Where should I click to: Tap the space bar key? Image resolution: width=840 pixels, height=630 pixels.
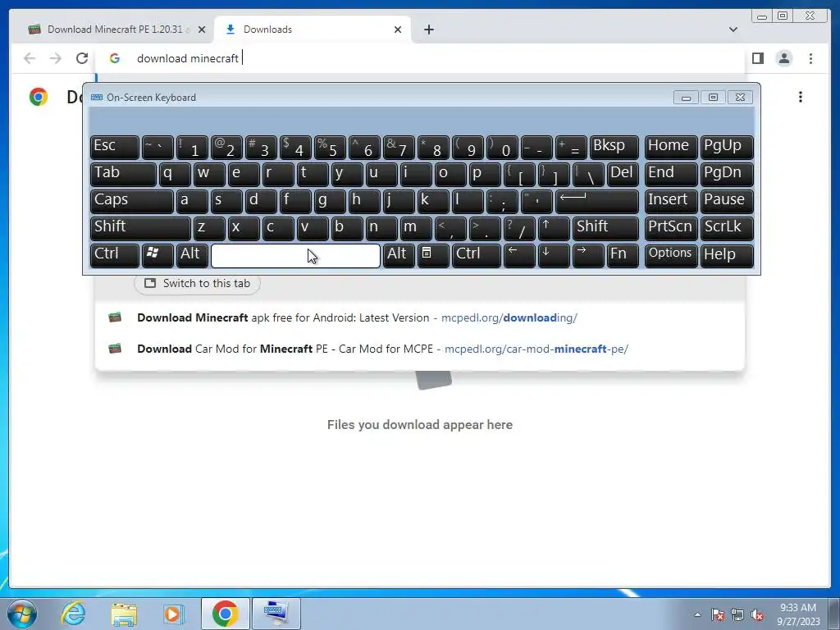[x=295, y=256]
